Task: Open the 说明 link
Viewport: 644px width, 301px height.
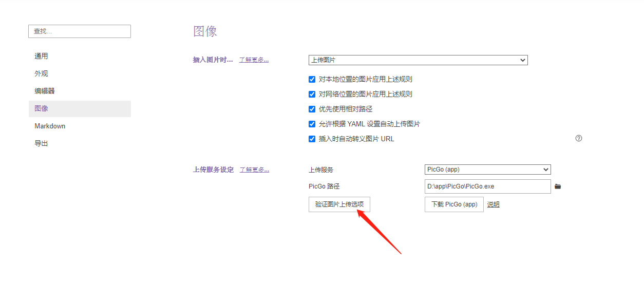Action: (493, 204)
